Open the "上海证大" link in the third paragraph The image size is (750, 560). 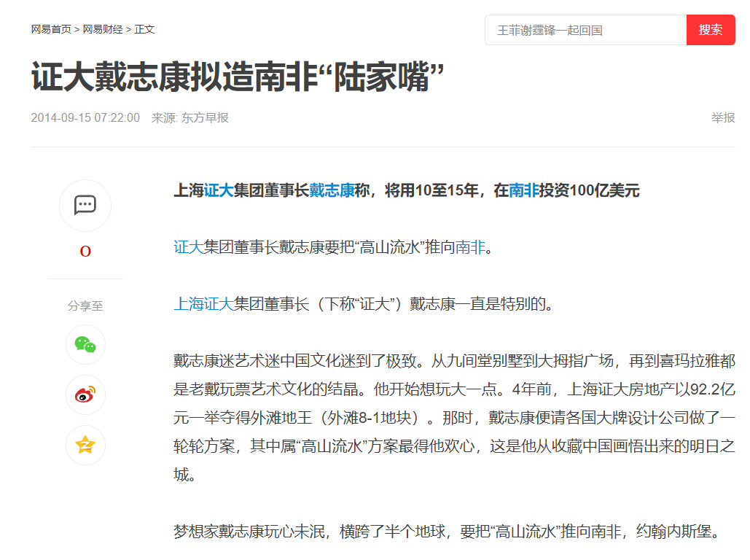pyautogui.click(x=203, y=306)
